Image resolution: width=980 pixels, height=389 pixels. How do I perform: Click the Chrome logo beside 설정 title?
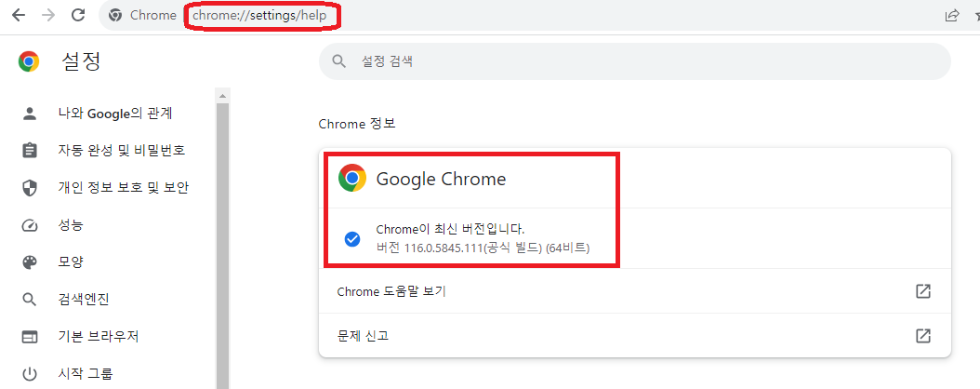29,61
